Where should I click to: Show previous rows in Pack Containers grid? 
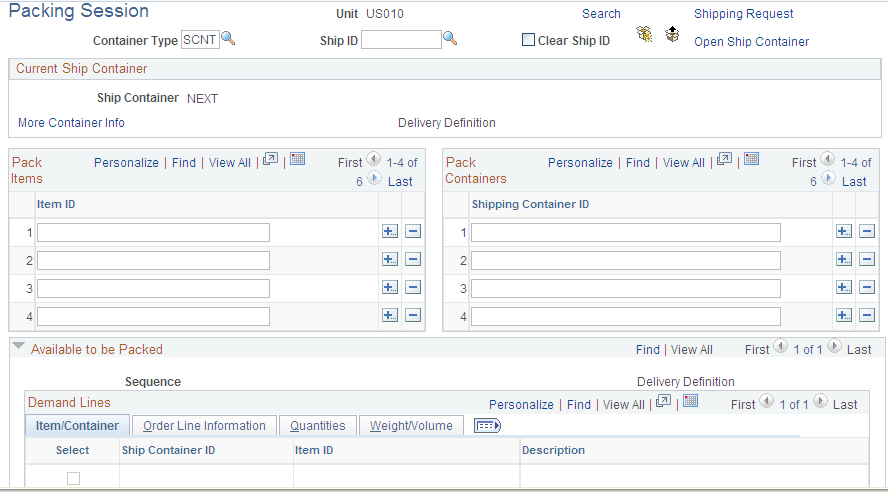[x=828, y=159]
